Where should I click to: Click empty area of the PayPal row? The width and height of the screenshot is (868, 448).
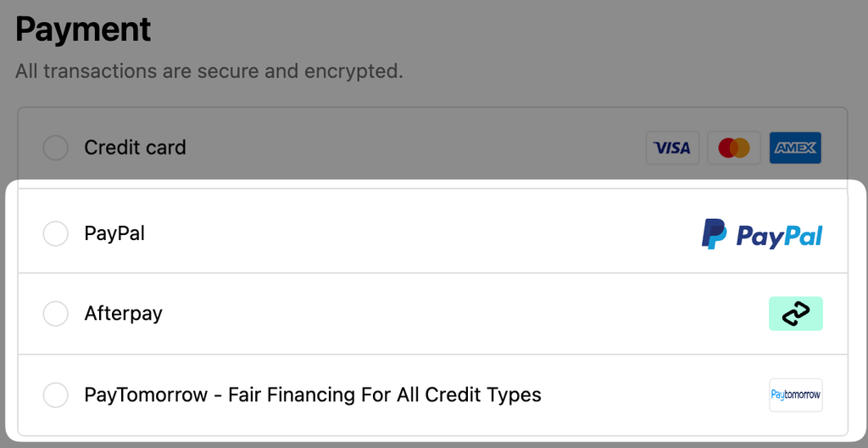[x=420, y=234]
